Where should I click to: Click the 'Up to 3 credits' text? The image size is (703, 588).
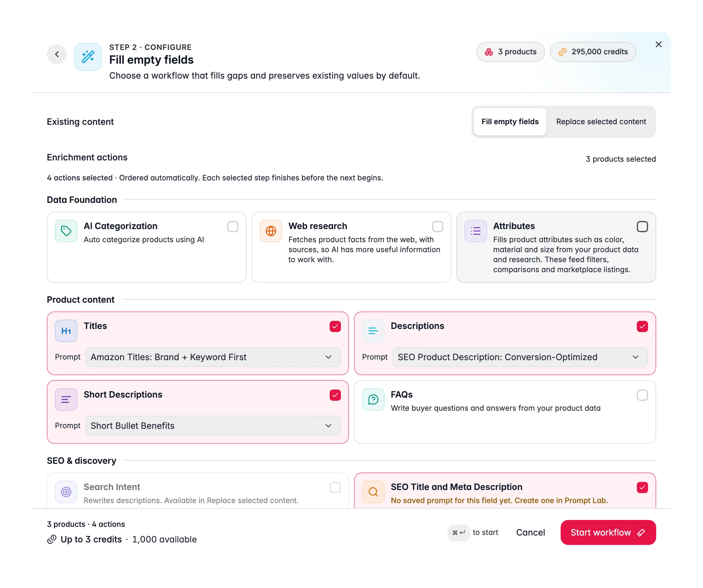[91, 540]
